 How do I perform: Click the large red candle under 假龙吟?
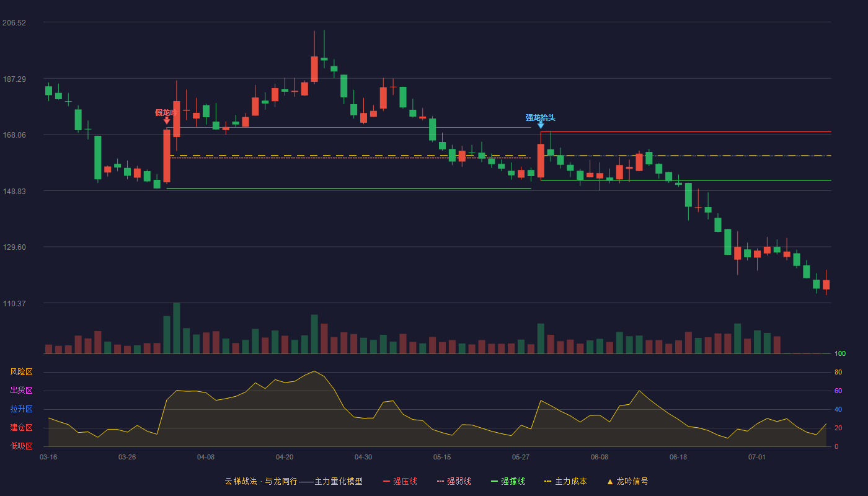(x=167, y=156)
